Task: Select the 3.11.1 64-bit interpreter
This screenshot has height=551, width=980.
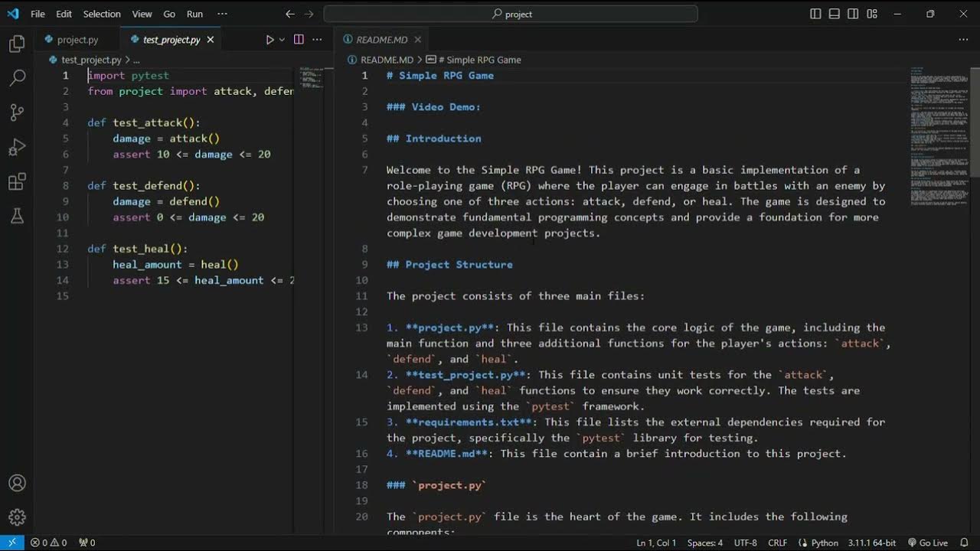Action: 872,543
